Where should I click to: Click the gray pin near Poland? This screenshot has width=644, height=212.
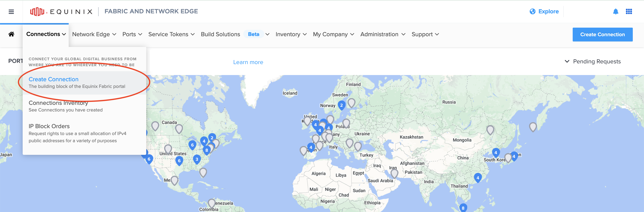(346, 123)
